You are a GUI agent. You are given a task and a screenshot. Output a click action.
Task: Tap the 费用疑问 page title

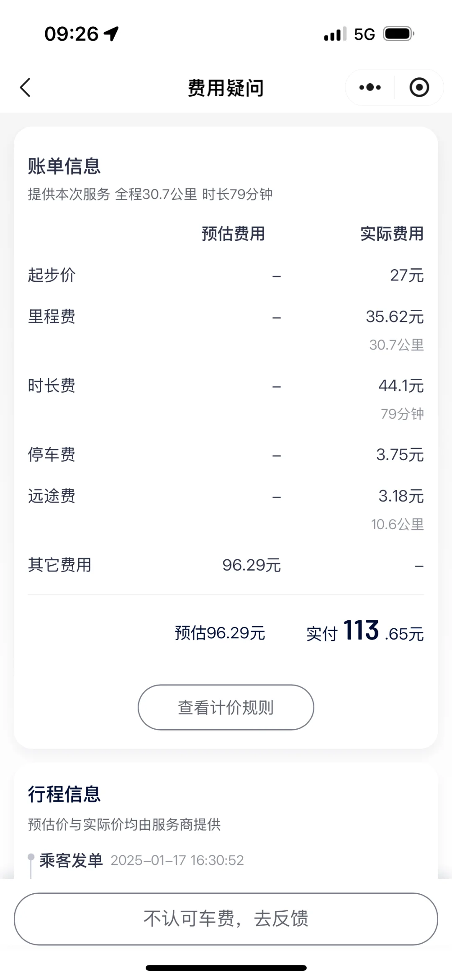coord(226,88)
